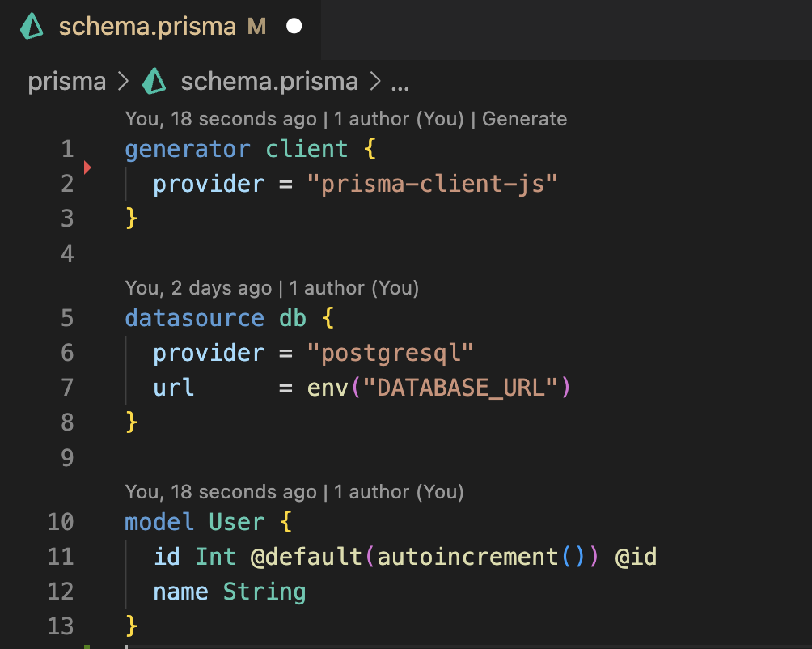Open the schema.prisma breadcrumb item
The width and height of the screenshot is (812, 649).
click(269, 82)
